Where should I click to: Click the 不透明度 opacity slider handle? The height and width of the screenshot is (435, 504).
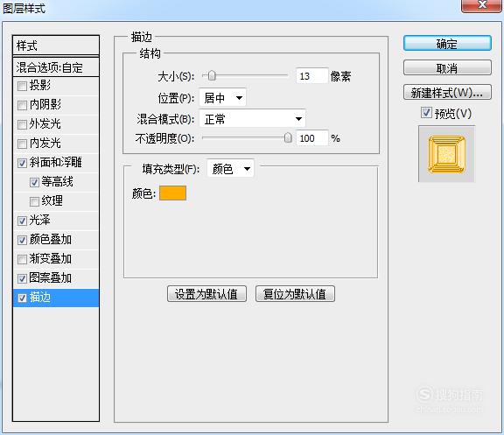[288, 138]
